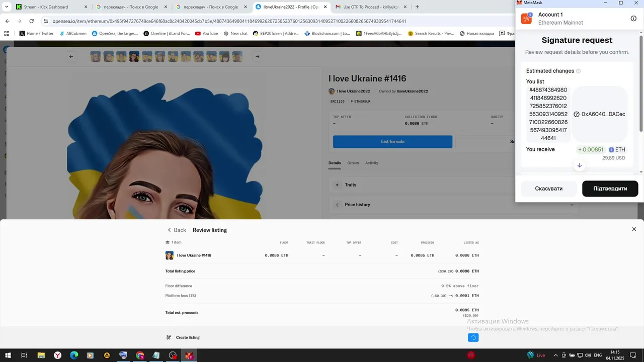Screen dimensions: 644x362
Task: Open Yandex Browser from the taskbar
Action: pyautogui.click(x=58, y=355)
